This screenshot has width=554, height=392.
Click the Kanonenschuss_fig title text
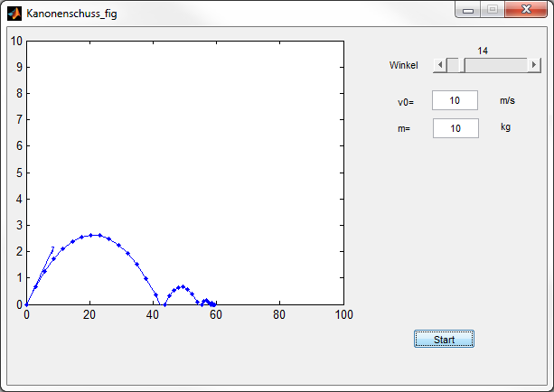(71, 14)
